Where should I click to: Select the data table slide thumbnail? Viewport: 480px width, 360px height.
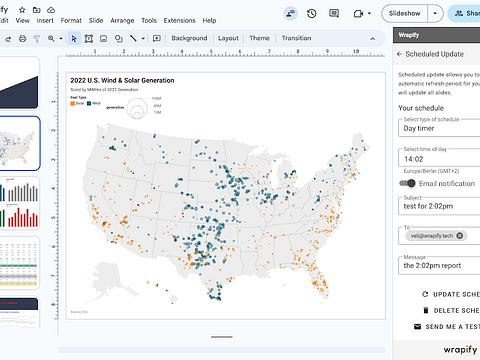point(20,263)
